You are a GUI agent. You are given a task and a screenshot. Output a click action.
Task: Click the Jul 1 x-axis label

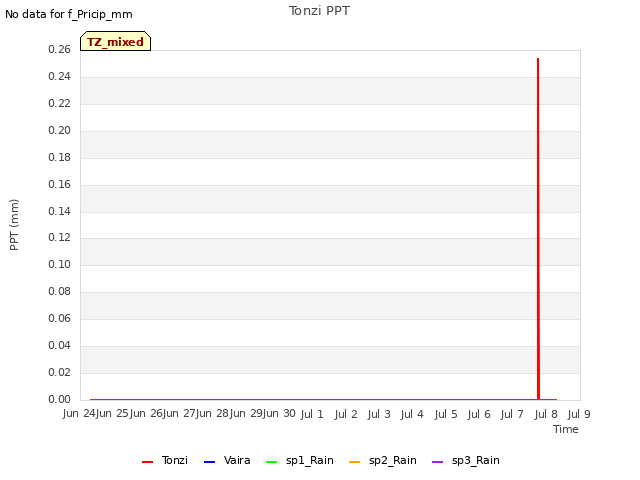point(312,414)
